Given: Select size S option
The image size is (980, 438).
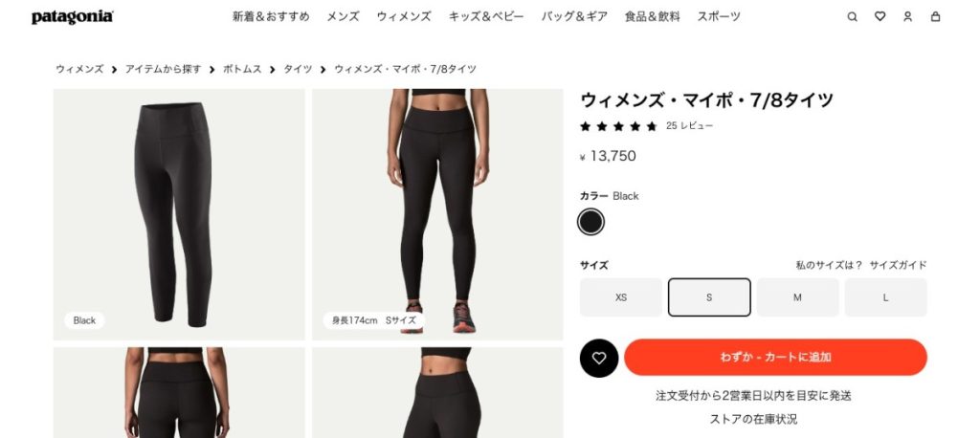Looking at the screenshot, I should click(x=709, y=297).
